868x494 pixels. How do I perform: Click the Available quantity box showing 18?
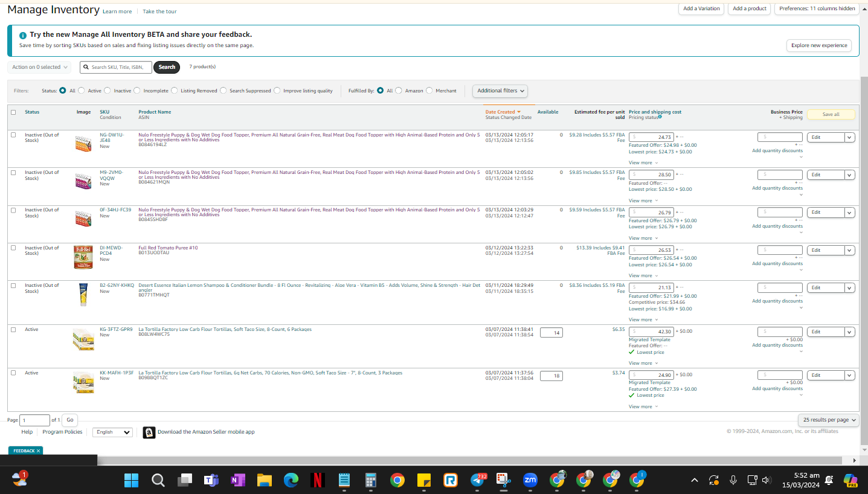pyautogui.click(x=551, y=376)
